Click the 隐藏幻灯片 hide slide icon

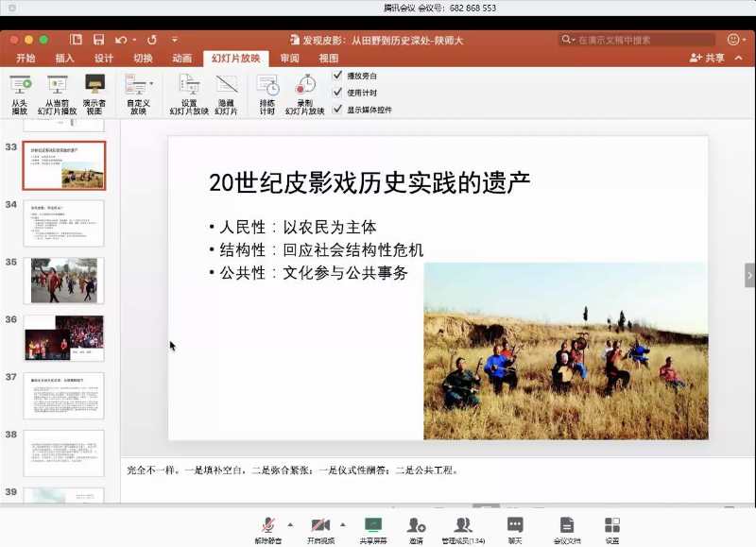coord(227,86)
